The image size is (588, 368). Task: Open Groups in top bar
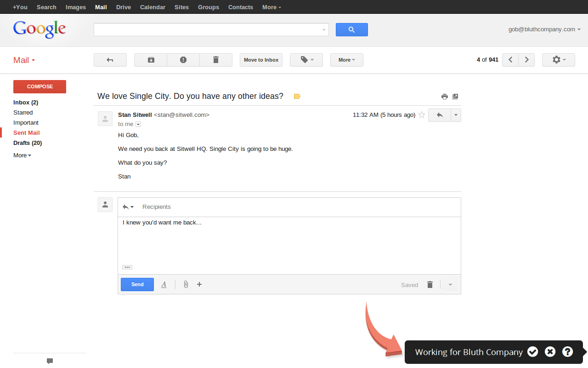point(209,7)
